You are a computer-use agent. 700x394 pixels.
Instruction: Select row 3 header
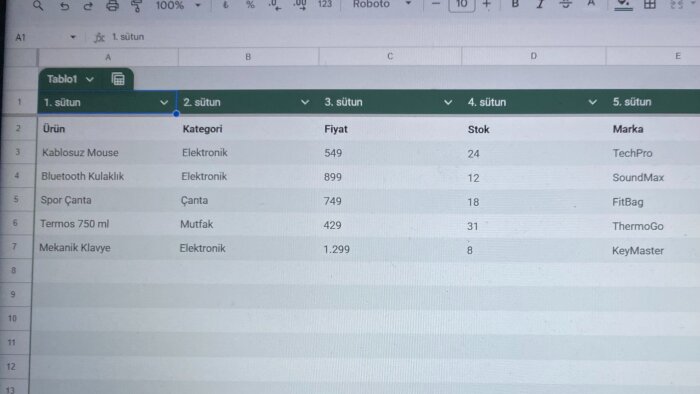pos(17,152)
